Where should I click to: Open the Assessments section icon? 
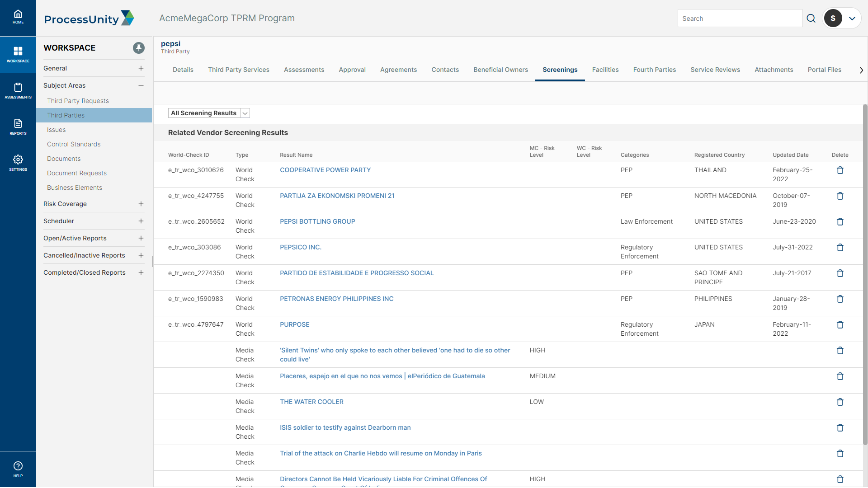[18, 90]
